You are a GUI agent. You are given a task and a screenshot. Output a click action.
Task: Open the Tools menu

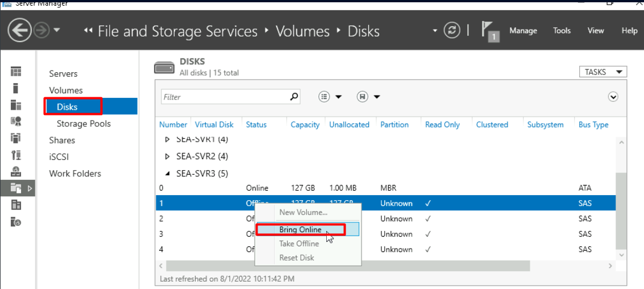click(562, 31)
